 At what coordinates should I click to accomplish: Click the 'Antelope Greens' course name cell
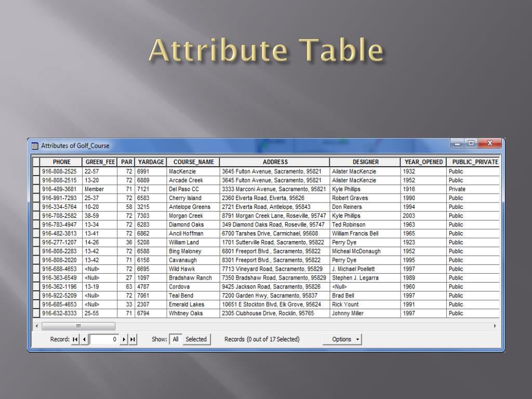[193, 207]
